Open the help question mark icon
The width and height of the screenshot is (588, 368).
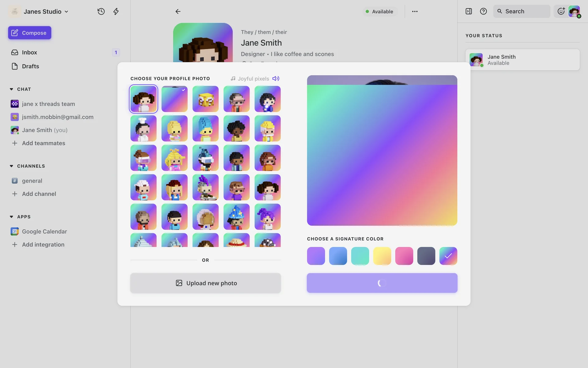click(x=483, y=11)
